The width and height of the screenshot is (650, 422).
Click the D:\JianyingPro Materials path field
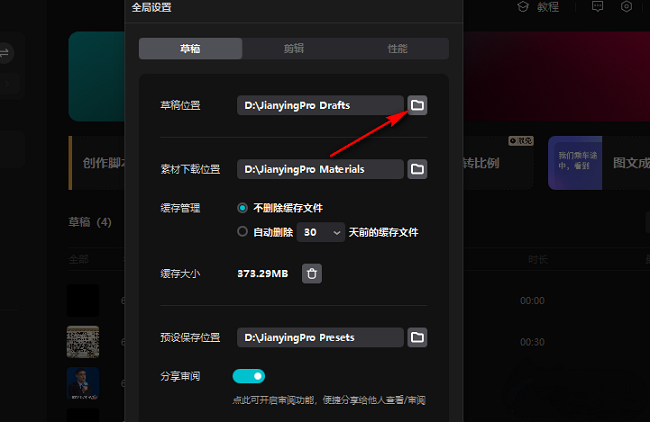pos(320,169)
